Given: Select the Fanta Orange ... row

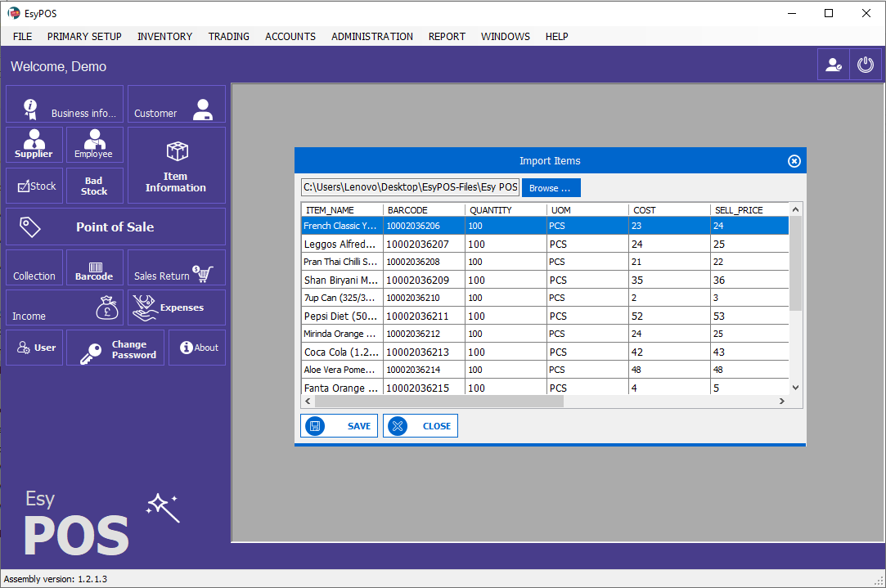Looking at the screenshot, I should 546,388.
